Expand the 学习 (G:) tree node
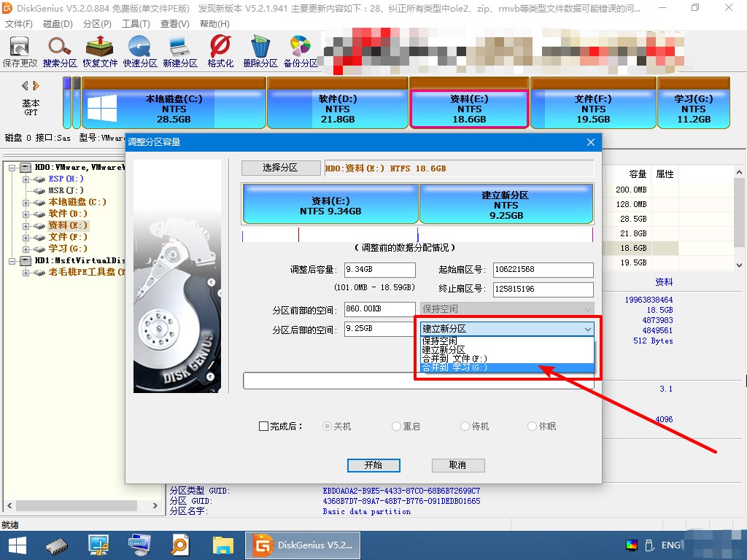This screenshot has width=747, height=560. (x=26, y=249)
